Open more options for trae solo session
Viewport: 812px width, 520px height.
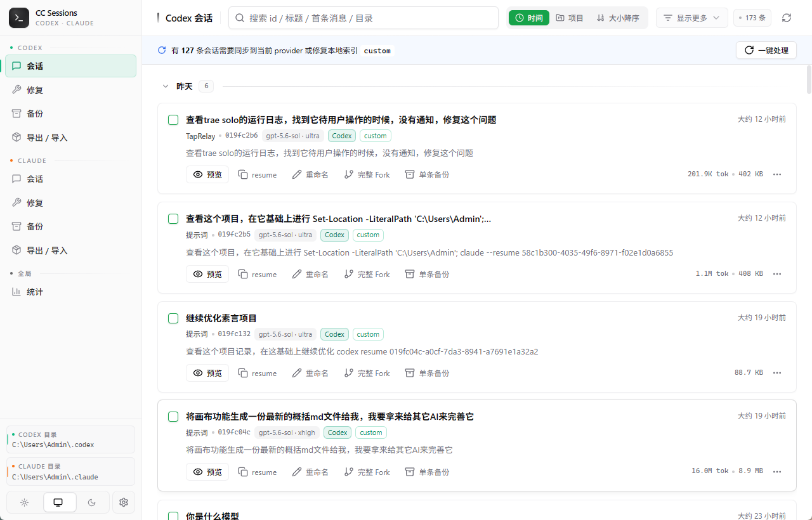pos(777,174)
